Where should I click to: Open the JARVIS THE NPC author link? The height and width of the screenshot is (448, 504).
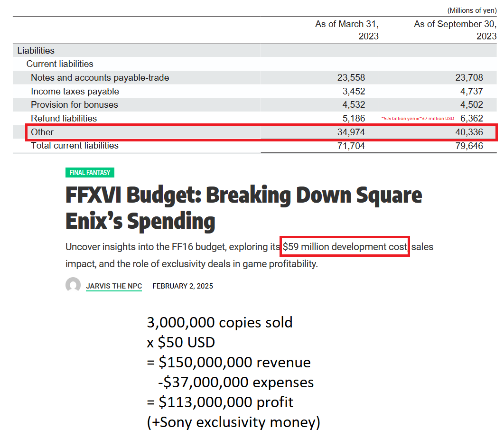point(114,286)
